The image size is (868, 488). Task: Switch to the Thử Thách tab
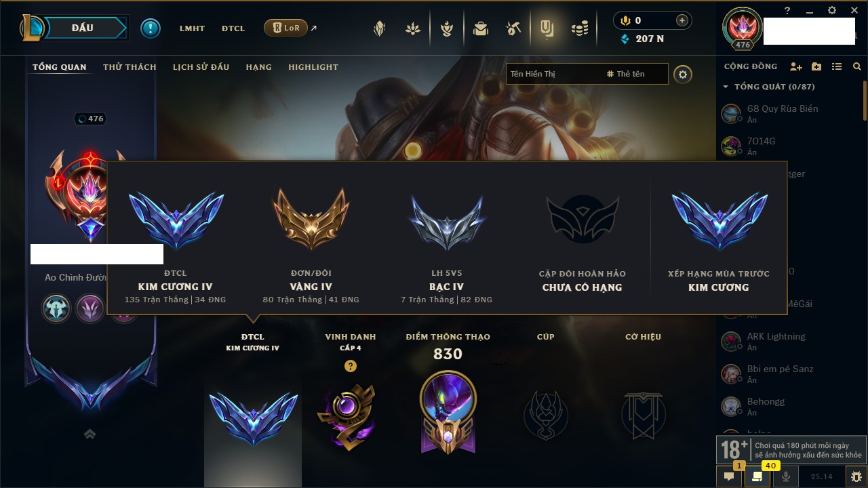pyautogui.click(x=130, y=67)
